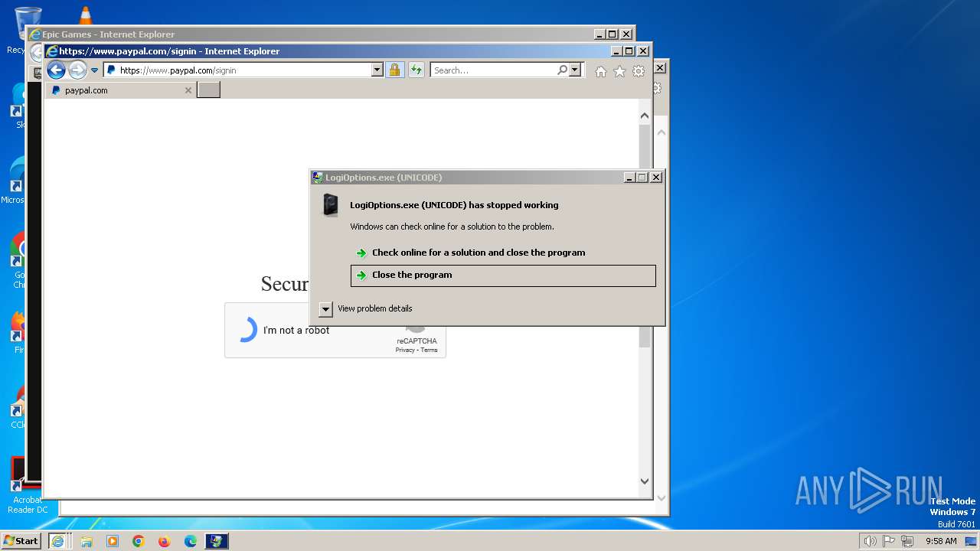
Task: Click LogiOptions taskbar button
Action: (x=217, y=541)
